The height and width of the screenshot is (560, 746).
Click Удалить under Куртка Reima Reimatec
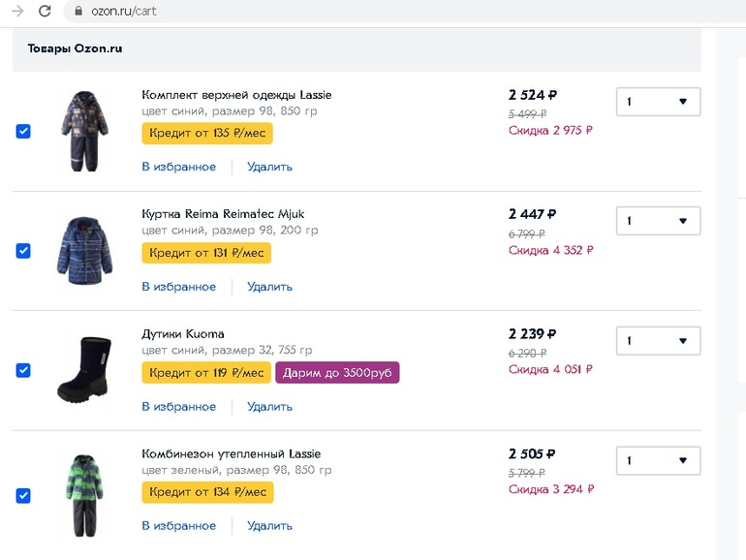(269, 287)
